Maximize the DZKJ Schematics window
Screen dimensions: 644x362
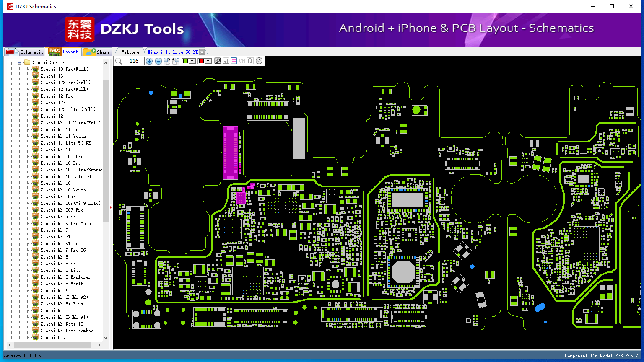click(612, 6)
